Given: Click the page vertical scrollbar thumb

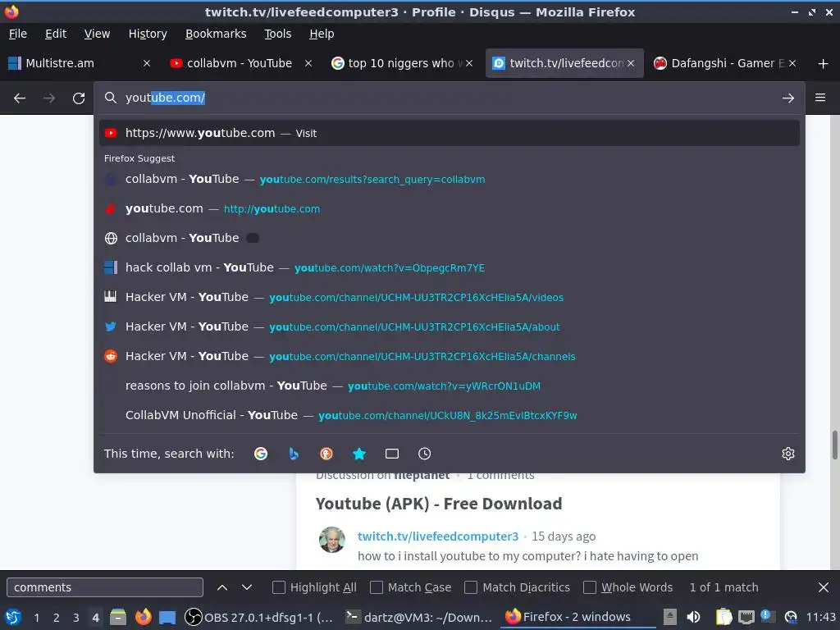Looking at the screenshot, I should [x=834, y=445].
